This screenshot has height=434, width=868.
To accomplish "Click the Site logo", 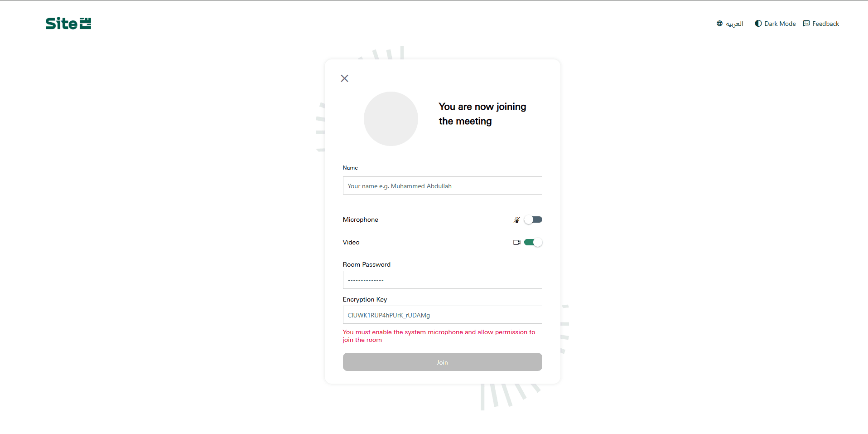I will point(68,24).
